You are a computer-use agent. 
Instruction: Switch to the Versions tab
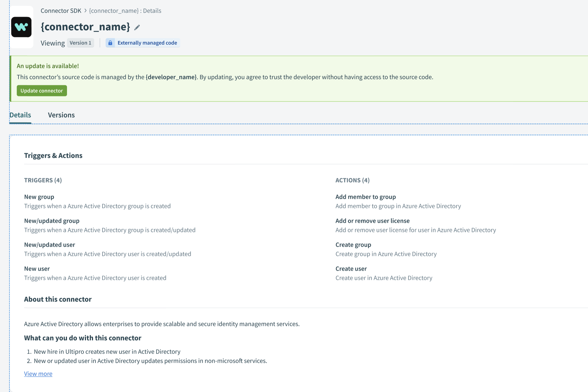click(x=61, y=115)
